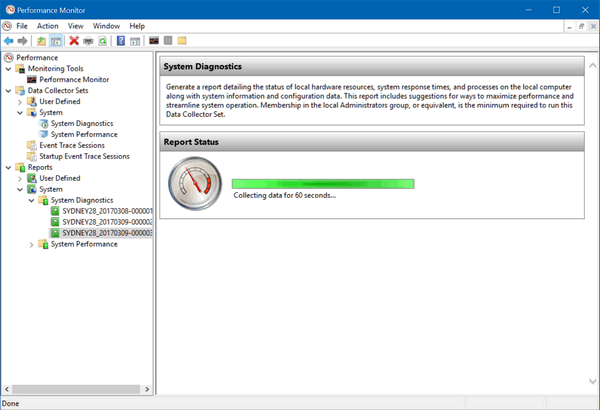Expand System Performance reports node
This screenshot has height=410, width=600.
coord(31,245)
